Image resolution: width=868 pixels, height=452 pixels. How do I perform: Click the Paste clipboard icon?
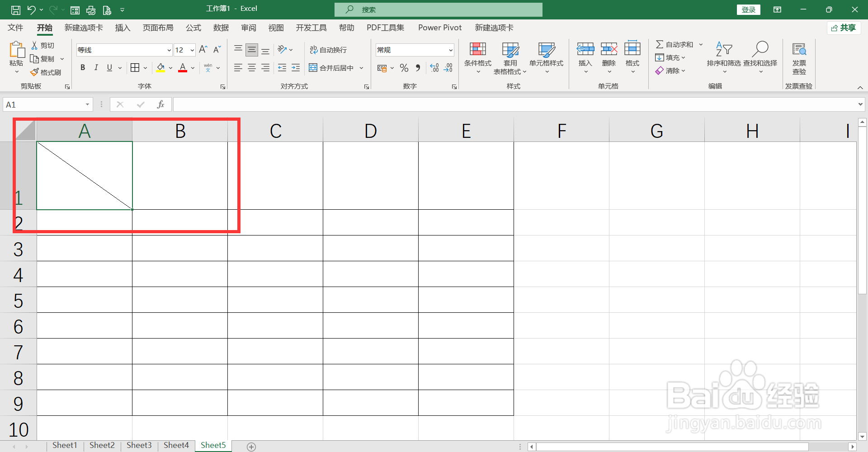pos(17,50)
